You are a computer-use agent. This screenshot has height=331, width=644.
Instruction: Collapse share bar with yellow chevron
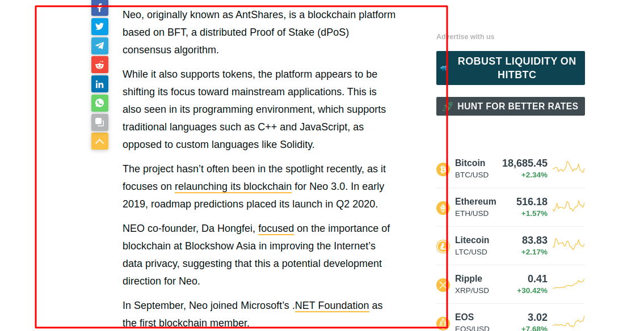[x=100, y=141]
